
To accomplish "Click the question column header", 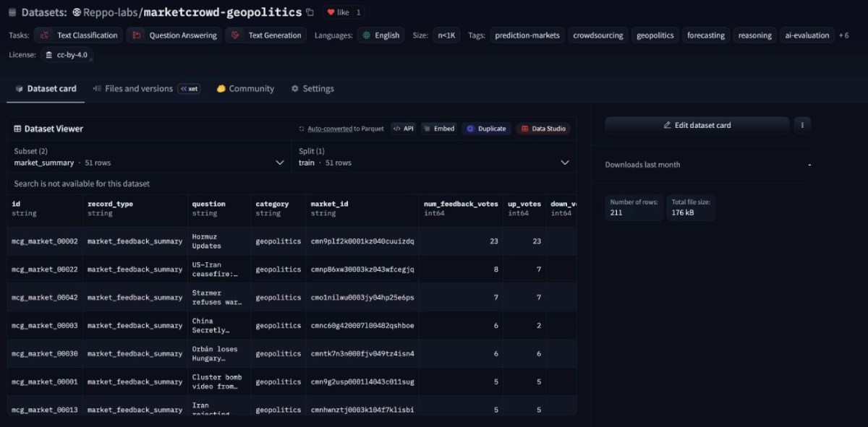I will coord(219,208).
